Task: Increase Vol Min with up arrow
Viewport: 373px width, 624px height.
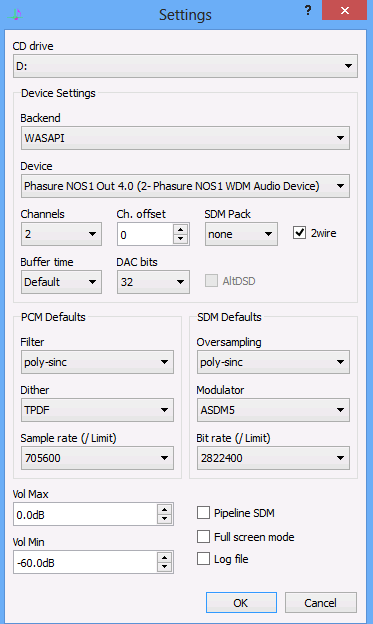Action: coord(164,557)
